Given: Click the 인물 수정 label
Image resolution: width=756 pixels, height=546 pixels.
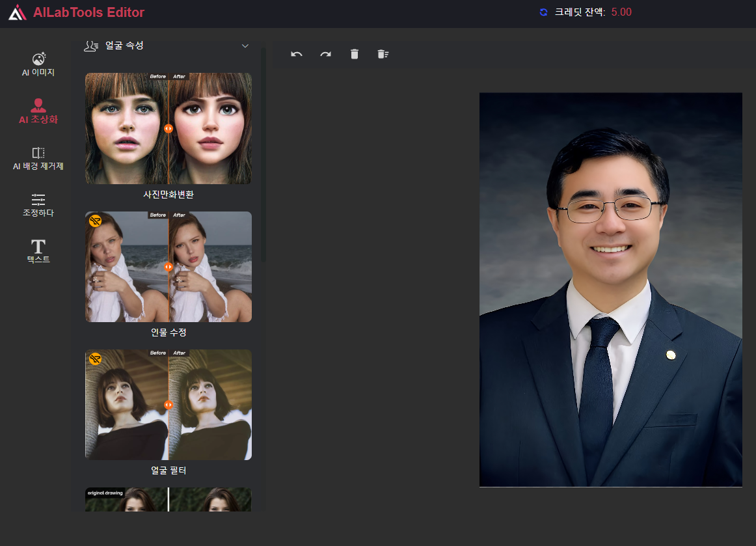Looking at the screenshot, I should (169, 333).
